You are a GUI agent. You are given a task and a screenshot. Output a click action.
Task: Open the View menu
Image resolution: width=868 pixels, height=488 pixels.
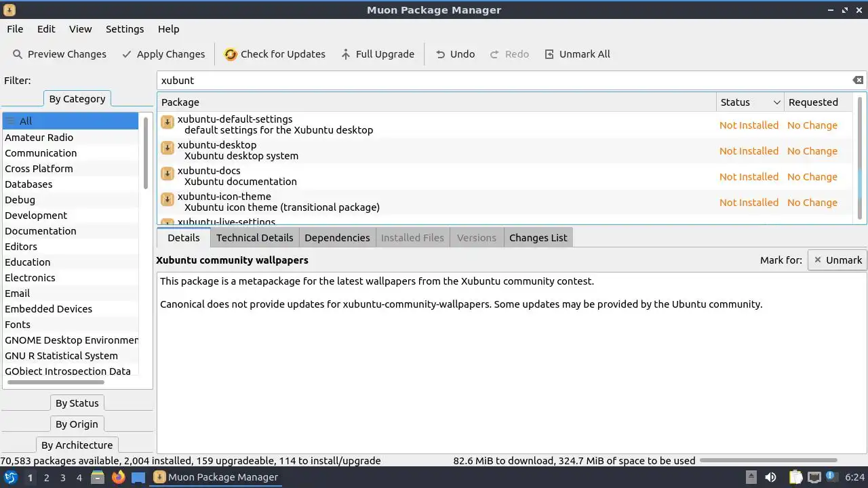click(80, 29)
